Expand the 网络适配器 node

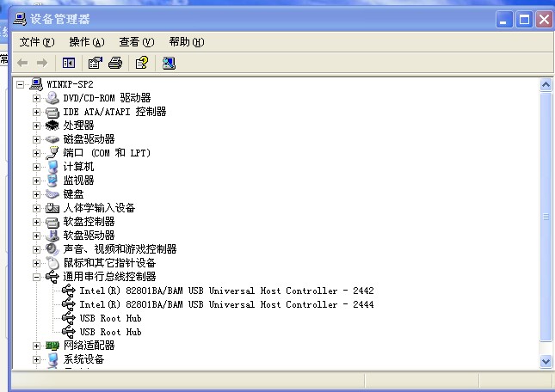tap(36, 346)
